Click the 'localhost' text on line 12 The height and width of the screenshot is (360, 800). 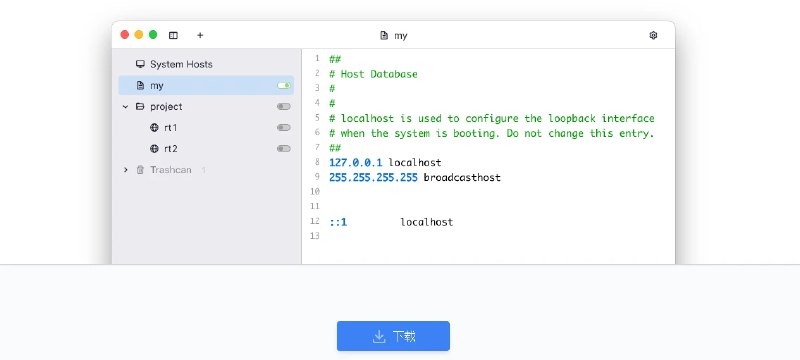point(427,222)
